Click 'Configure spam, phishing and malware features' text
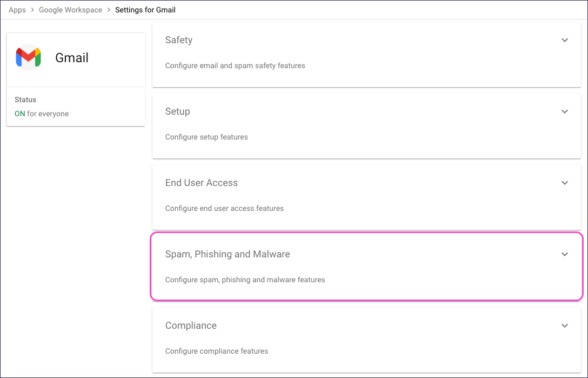The height and width of the screenshot is (378, 588). [245, 280]
